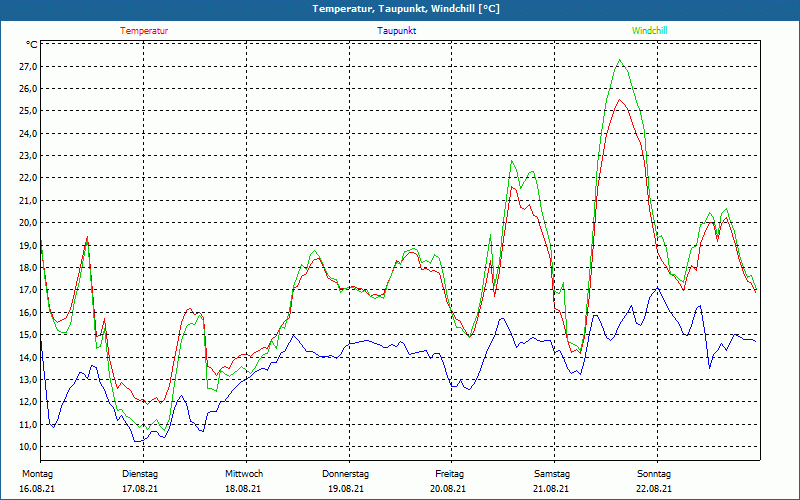Click the 23,0 y-axis value label
The width and height of the screenshot is (800, 500).
pyautogui.click(x=27, y=156)
